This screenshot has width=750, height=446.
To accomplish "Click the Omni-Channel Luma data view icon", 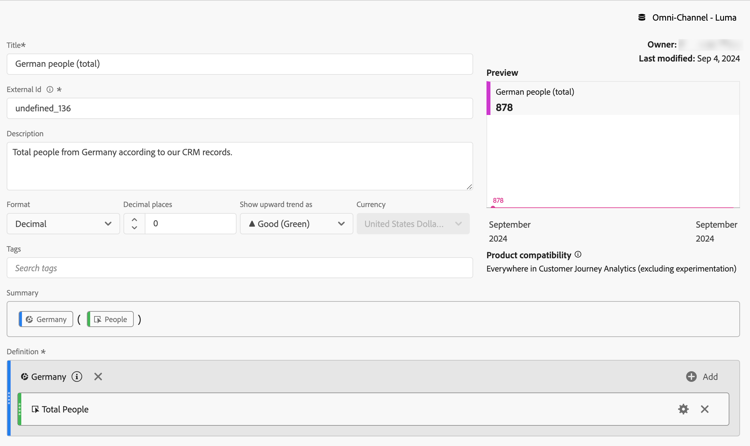I will click(642, 17).
